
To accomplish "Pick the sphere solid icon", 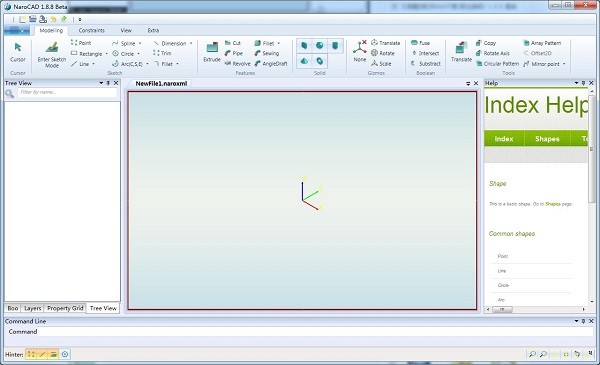I will tap(320, 46).
